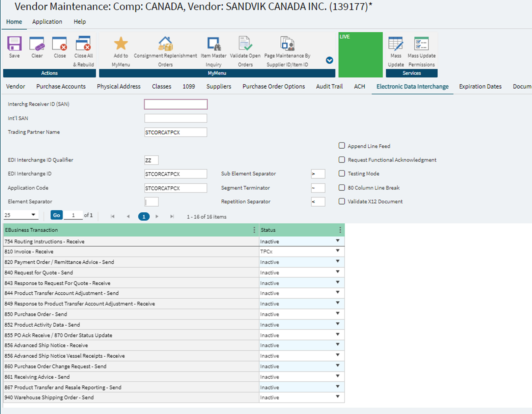Click the Interchg Receiver ID (SAN) field
The width and height of the screenshot is (532, 414).
[176, 104]
